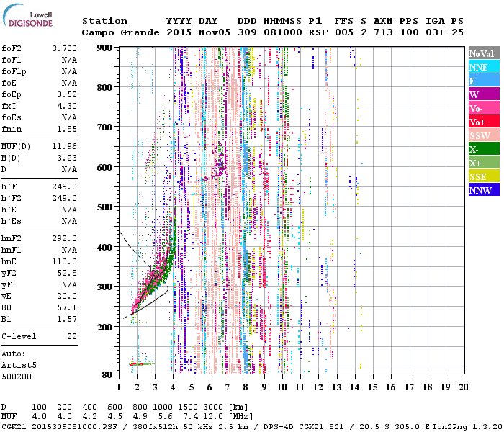Viewport: 504px width, 432px height.
Task: Click the M(D) value 3.23
Action: pos(67,158)
